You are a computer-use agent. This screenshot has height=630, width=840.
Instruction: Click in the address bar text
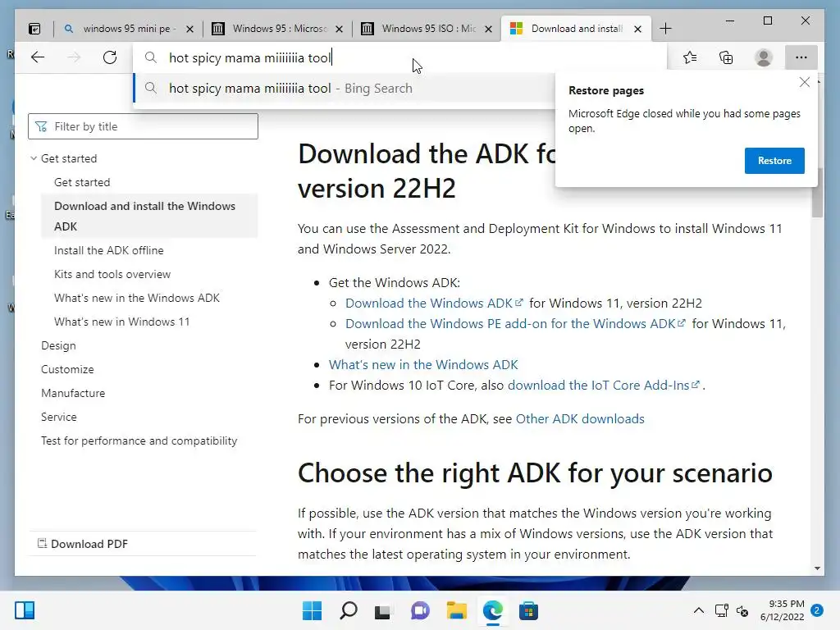(250, 57)
